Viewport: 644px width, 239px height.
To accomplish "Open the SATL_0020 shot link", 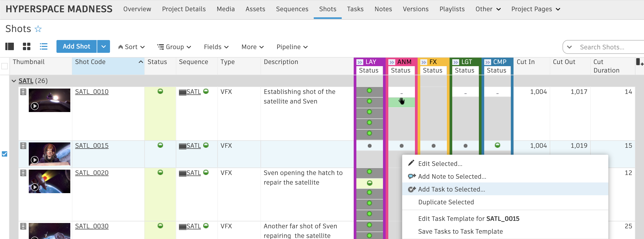I will coord(92,173).
